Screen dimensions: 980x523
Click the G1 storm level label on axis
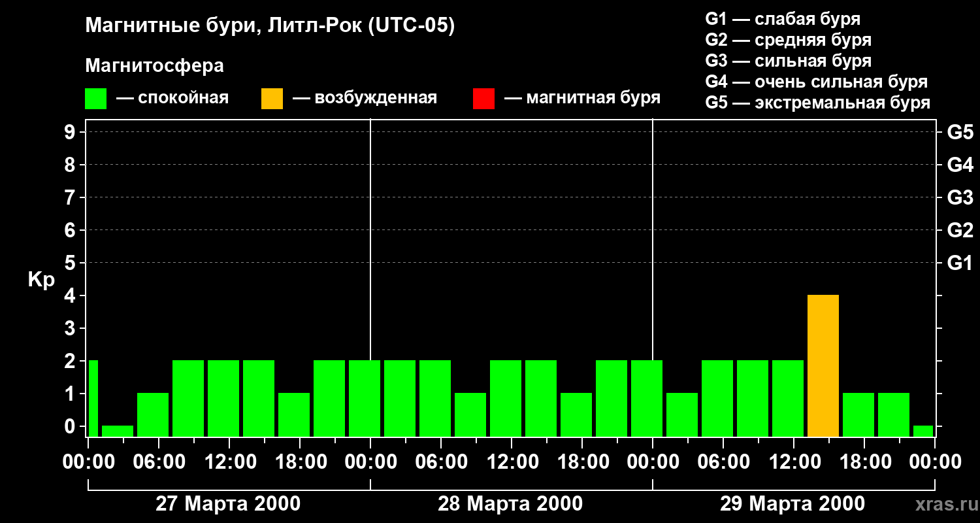(960, 263)
